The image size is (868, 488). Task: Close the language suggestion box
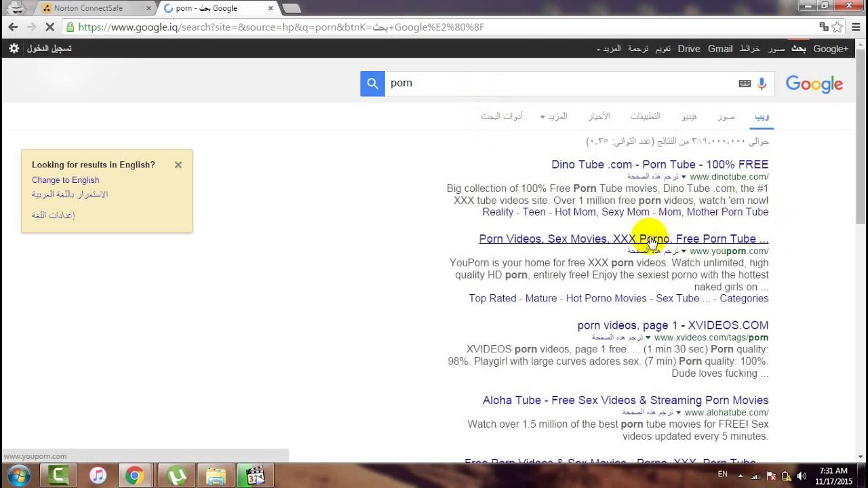click(178, 165)
